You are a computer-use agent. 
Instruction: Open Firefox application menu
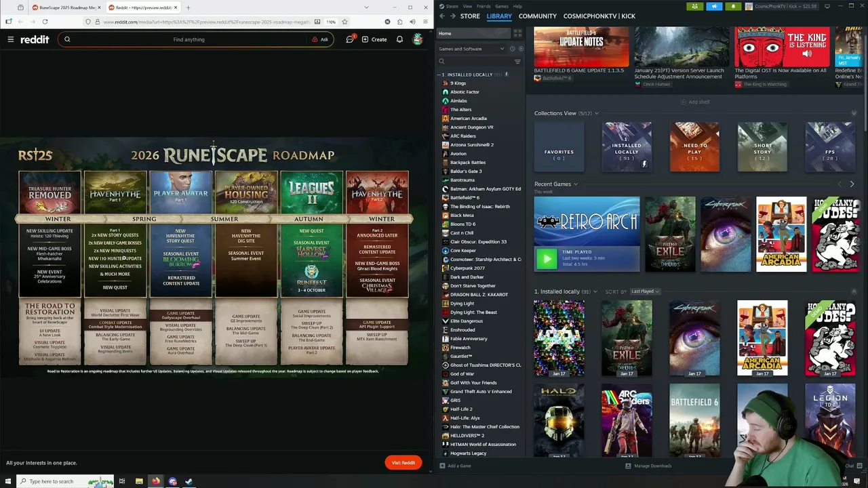[x=425, y=22]
